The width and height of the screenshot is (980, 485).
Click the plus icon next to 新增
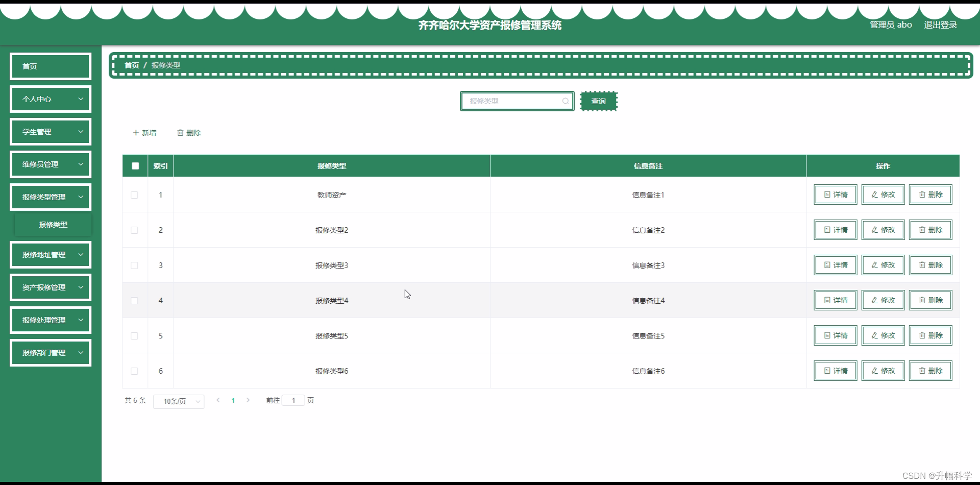[135, 132]
